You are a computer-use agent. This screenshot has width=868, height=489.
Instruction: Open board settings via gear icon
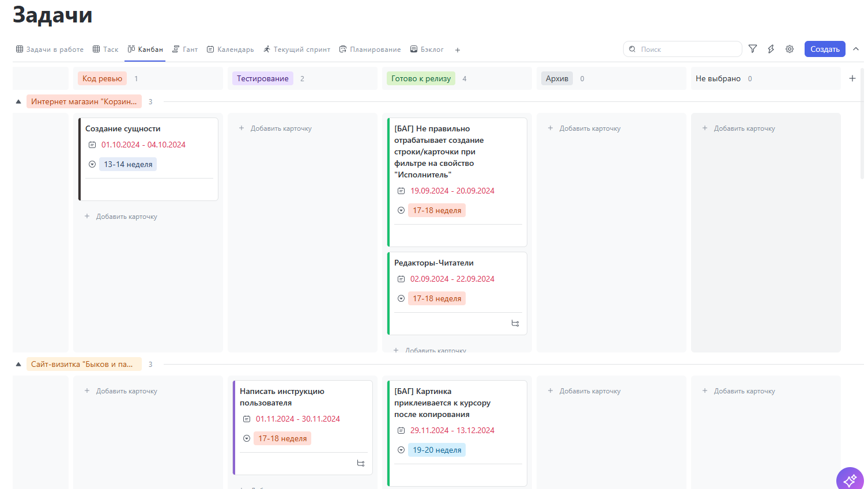[790, 49]
